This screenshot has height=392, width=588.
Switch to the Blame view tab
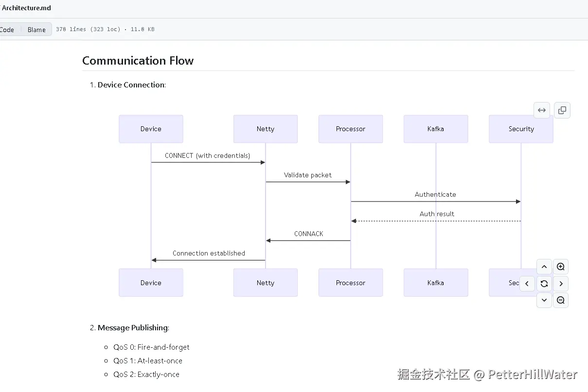[36, 30]
